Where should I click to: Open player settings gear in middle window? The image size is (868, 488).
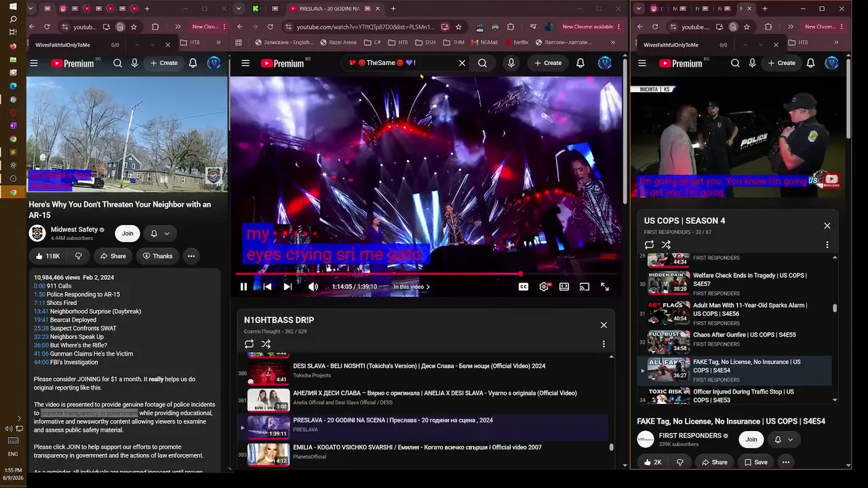(544, 287)
